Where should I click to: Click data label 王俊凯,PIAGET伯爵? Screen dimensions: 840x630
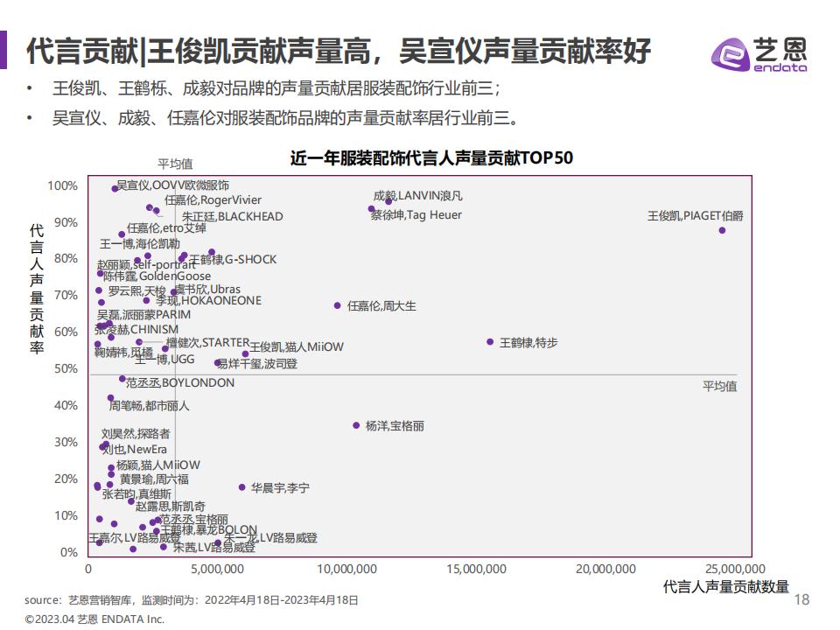(695, 216)
